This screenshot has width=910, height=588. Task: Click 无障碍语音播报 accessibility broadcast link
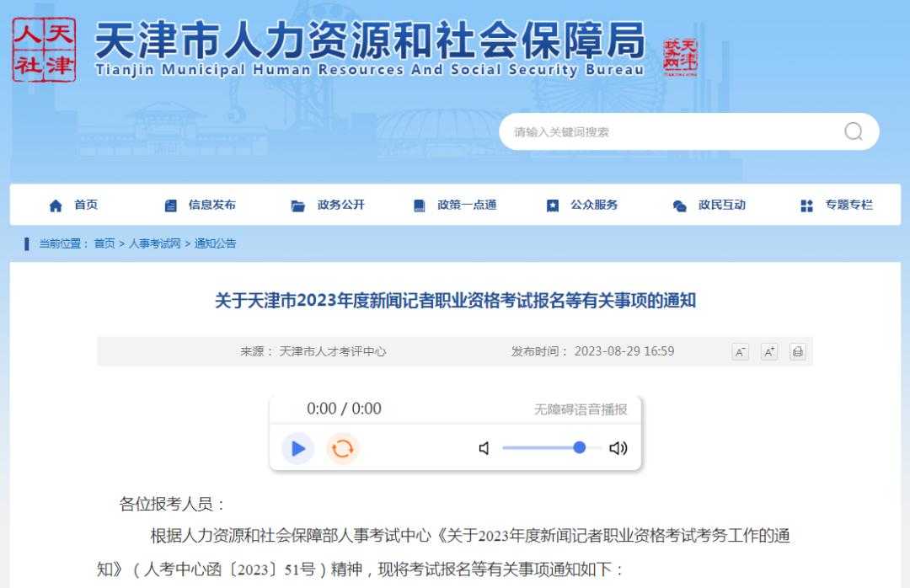coord(579,408)
